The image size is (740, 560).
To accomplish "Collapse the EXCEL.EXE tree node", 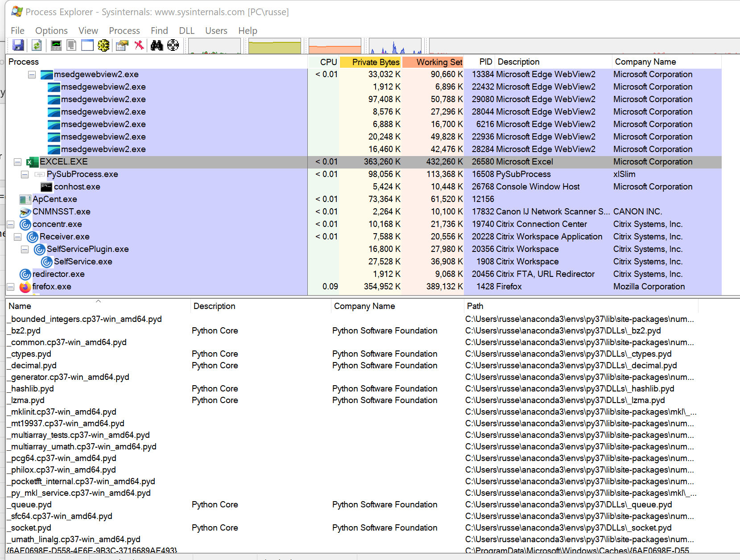I will tap(18, 162).
